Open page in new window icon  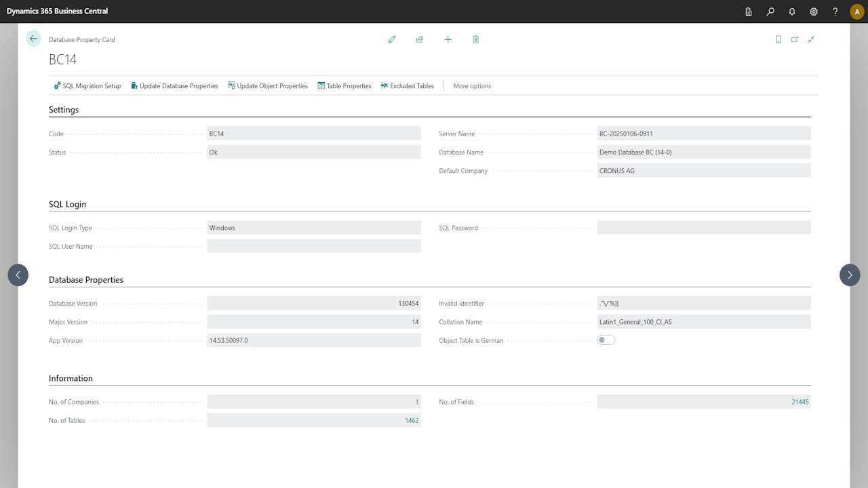tap(795, 39)
